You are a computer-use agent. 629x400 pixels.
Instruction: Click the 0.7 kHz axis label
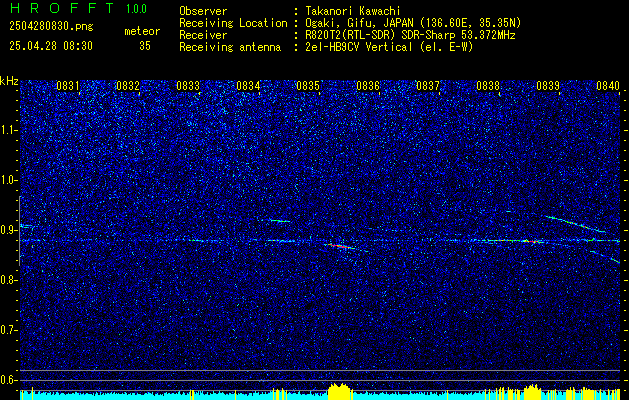point(8,330)
